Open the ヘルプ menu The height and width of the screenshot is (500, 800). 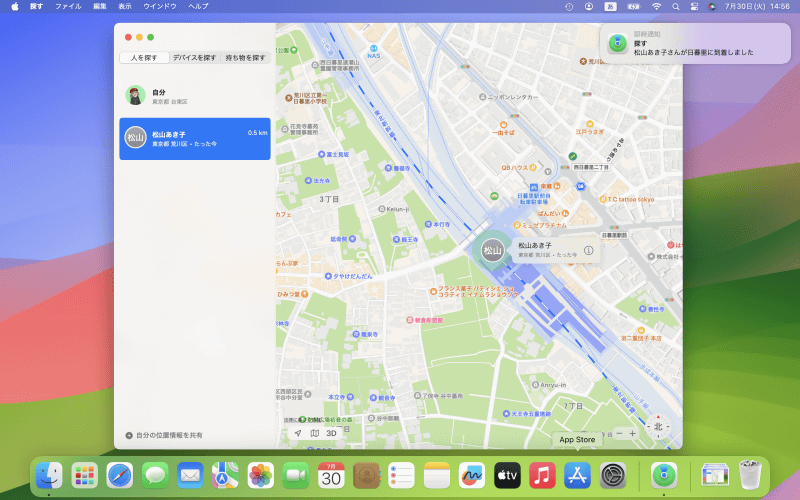198,6
